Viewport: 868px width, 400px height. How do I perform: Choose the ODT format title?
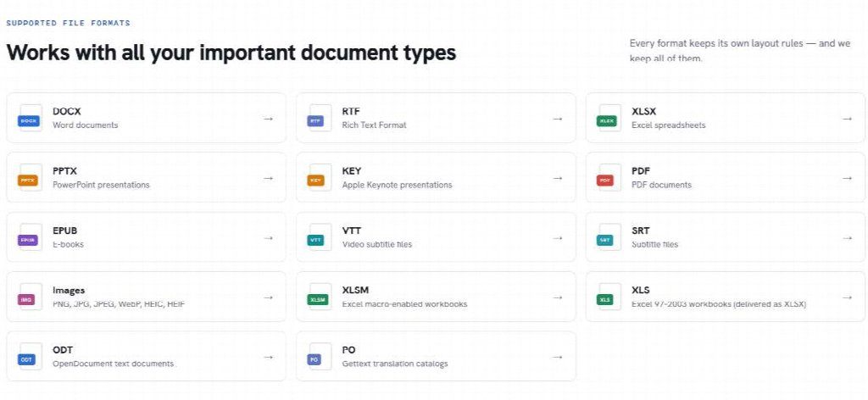[63, 350]
